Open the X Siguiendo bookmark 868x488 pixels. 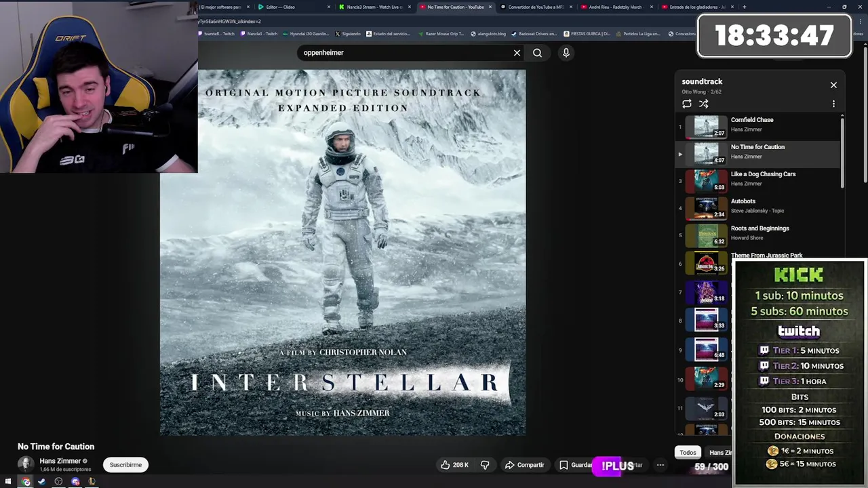(348, 33)
